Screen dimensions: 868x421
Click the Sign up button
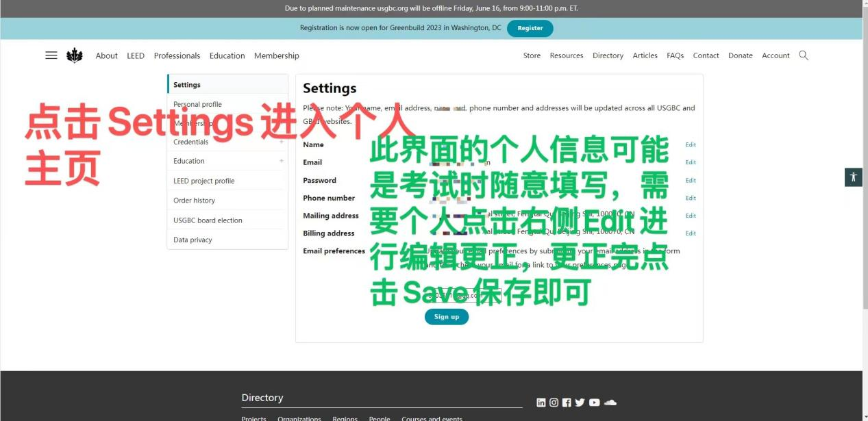point(446,316)
